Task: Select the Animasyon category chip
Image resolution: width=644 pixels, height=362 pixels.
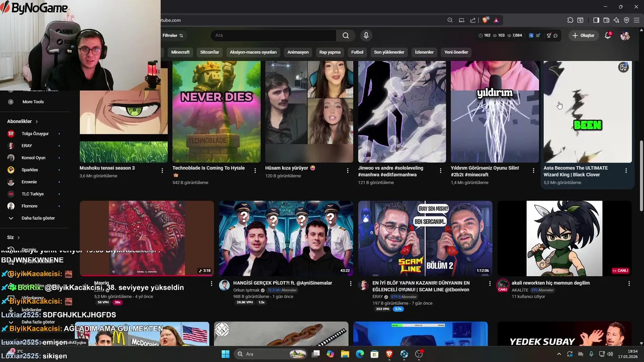Action: tap(298, 52)
